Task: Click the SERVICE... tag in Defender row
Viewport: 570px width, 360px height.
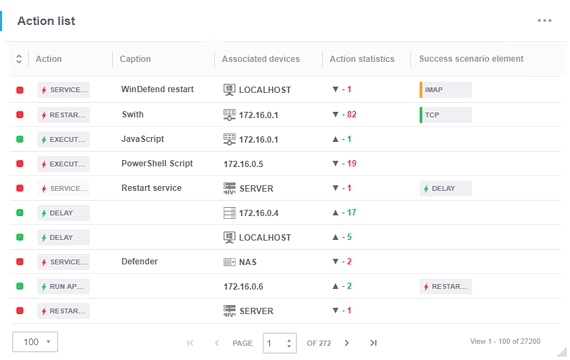Action: click(x=64, y=262)
